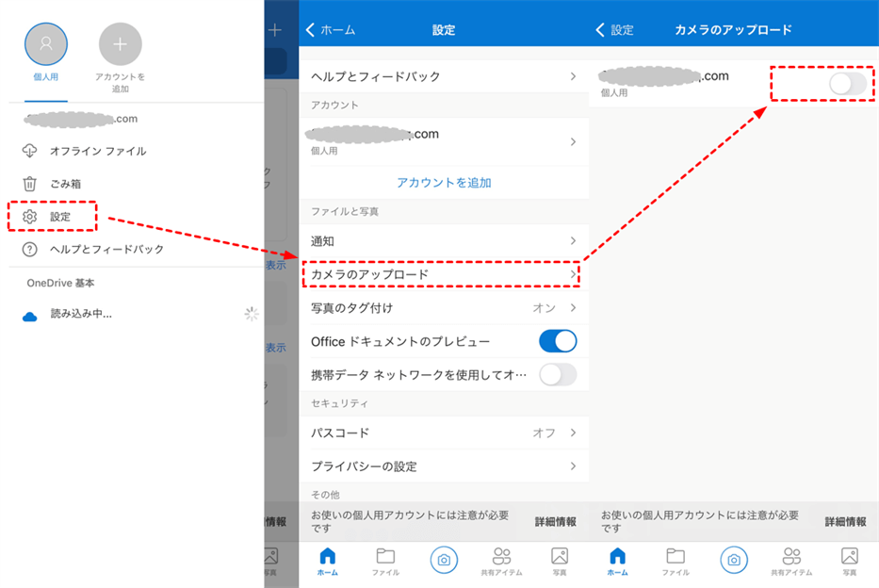879x588 pixels.
Task: Open パスコード settings row chevron
Action: click(x=573, y=433)
